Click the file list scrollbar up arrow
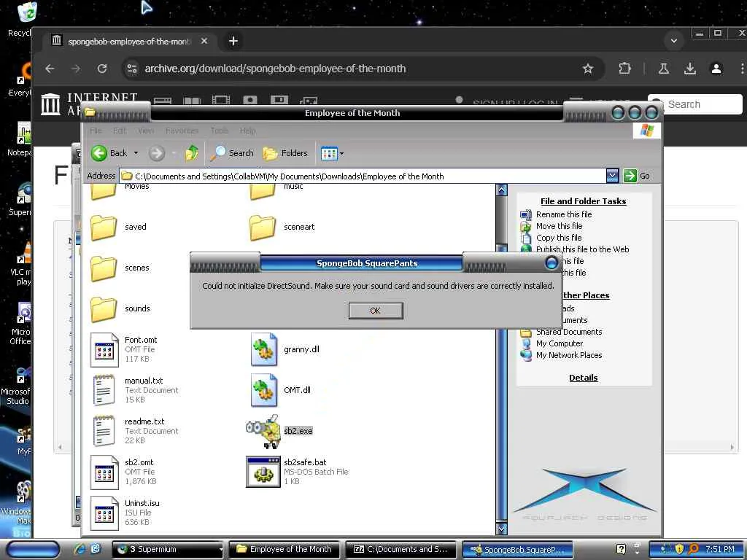747x560 pixels. coord(501,190)
